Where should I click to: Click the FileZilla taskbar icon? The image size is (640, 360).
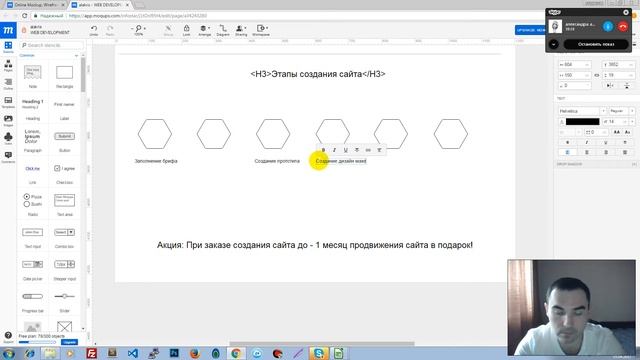click(92, 353)
